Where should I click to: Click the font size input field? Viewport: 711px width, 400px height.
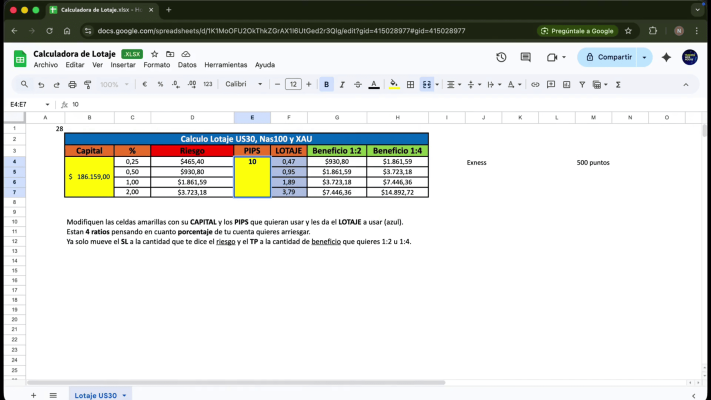pyautogui.click(x=293, y=84)
